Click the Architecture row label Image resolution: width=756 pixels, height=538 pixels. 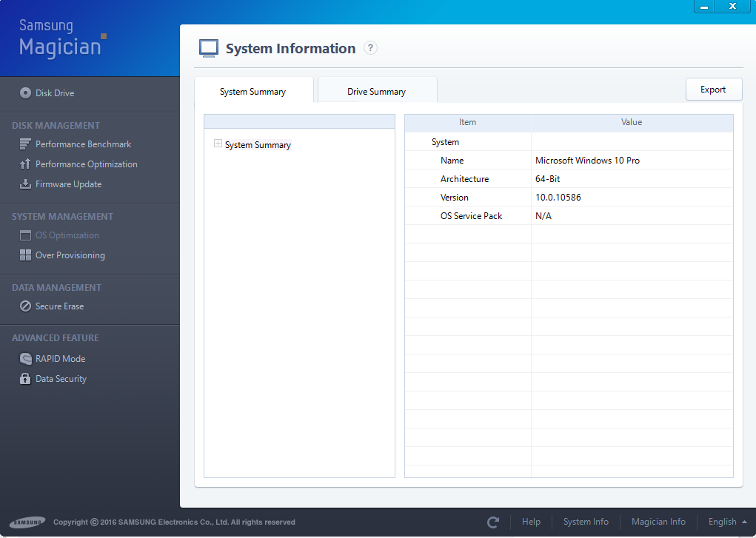coord(465,179)
